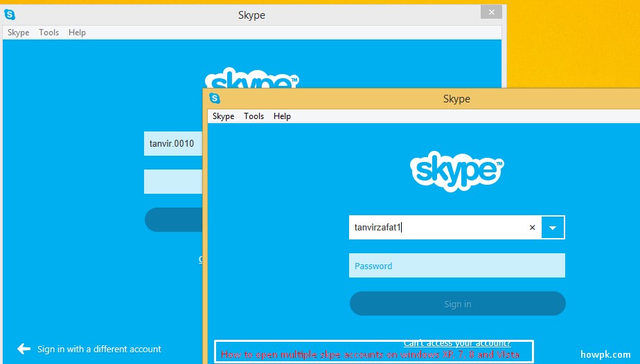This screenshot has height=364, width=640.
Task: Click the Skype icon in back window title bar
Action: tap(10, 15)
